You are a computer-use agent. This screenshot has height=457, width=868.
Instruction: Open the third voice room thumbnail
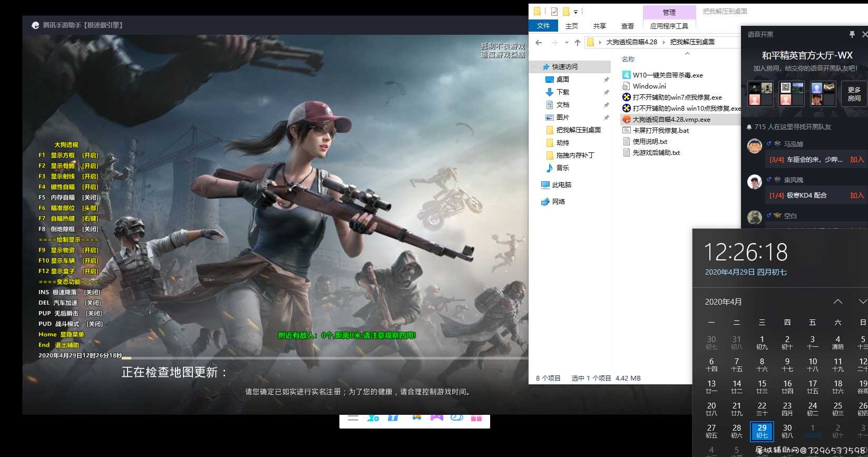[x=823, y=94]
